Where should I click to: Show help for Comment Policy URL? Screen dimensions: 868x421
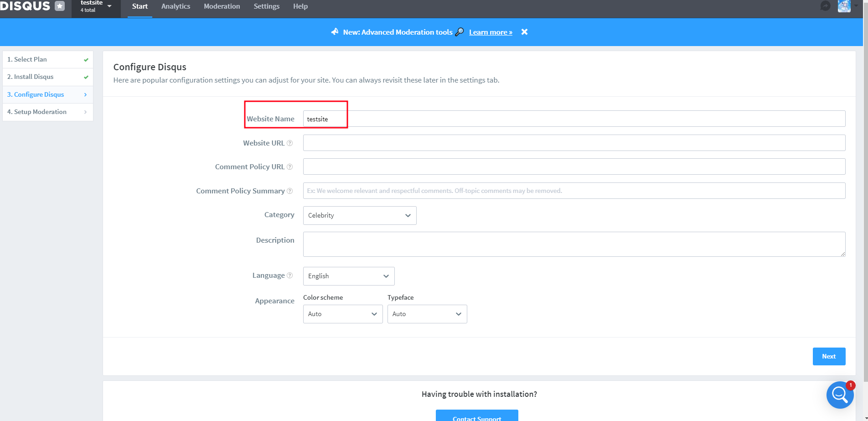(289, 167)
